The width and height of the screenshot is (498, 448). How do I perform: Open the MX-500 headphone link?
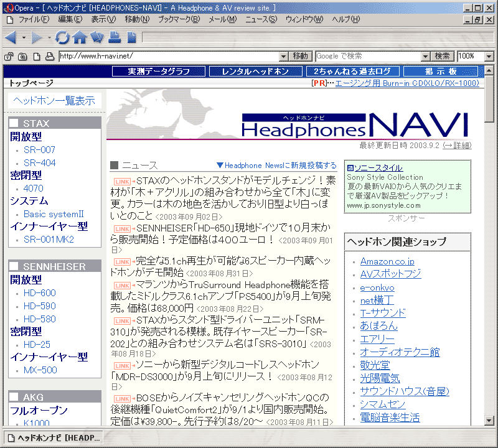[x=40, y=370]
